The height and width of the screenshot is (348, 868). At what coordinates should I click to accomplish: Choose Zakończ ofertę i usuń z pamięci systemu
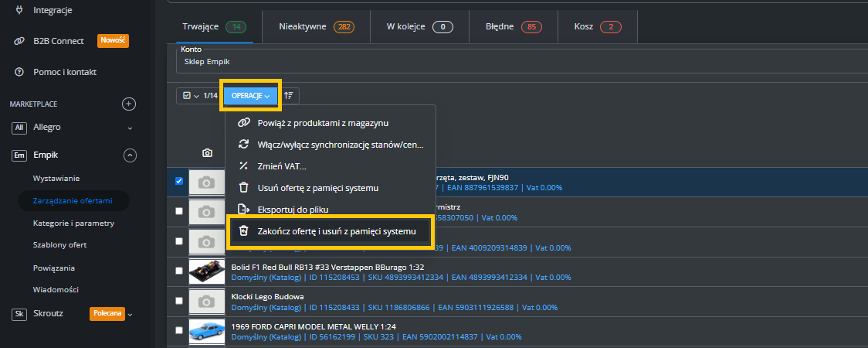coord(336,231)
